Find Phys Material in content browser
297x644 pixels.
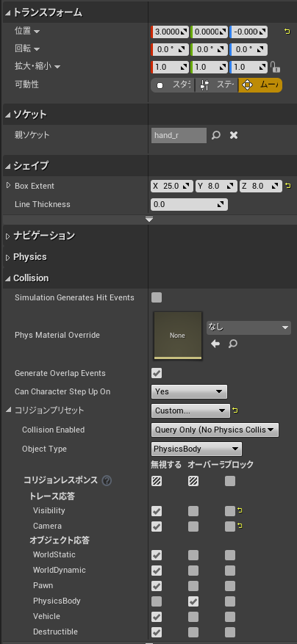click(x=233, y=344)
